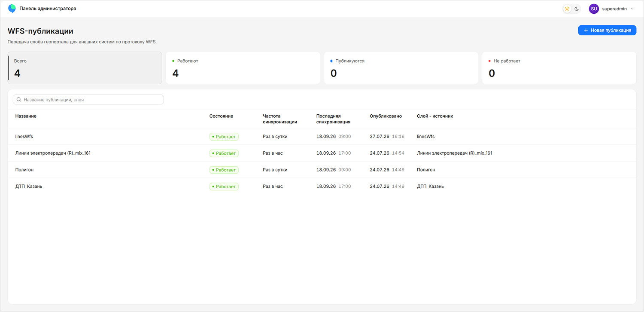Click the Последняя синхронизация column header
644x312 pixels.
[334, 119]
